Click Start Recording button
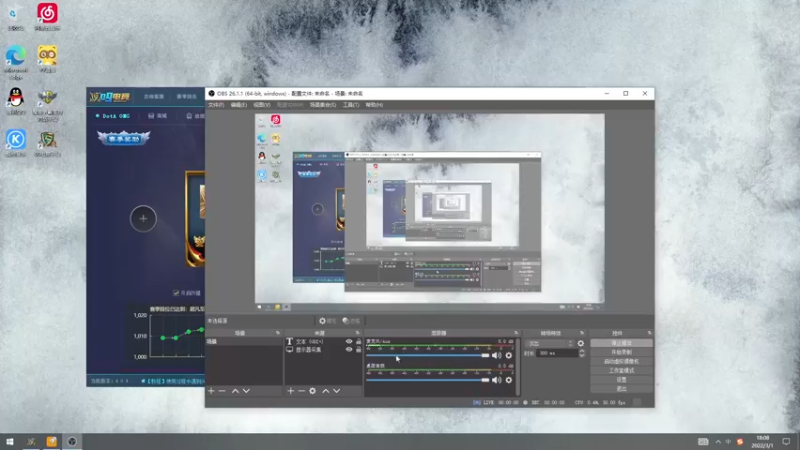This screenshot has width=800, height=450. tap(621, 353)
